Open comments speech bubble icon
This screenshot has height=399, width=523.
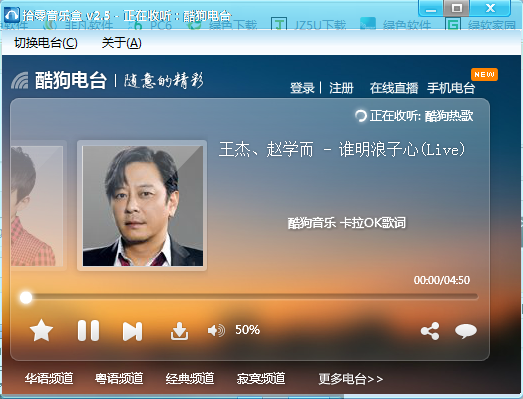[x=466, y=331]
